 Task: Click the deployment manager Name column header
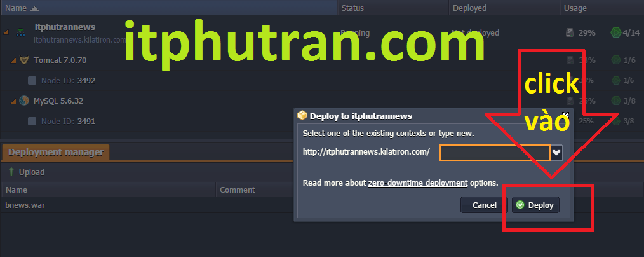click(108, 190)
